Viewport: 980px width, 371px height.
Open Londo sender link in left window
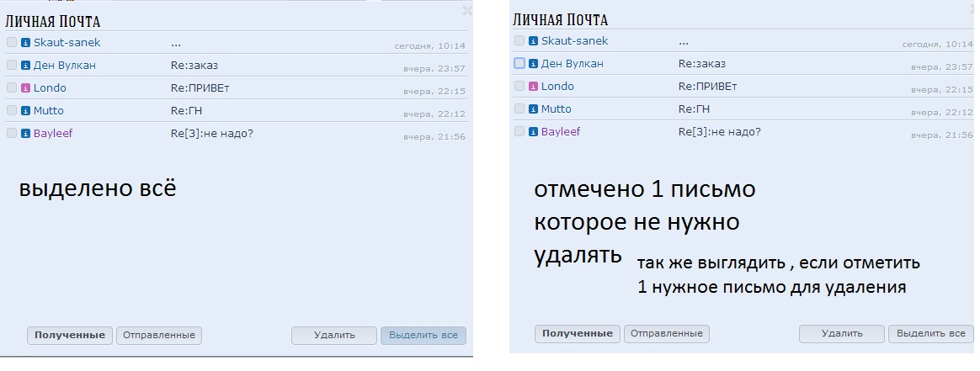point(50,88)
